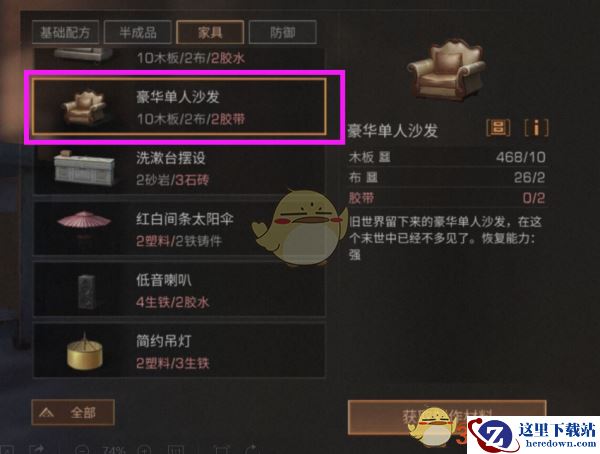Image resolution: width=600 pixels, height=454 pixels.
Task: Open the 基础配方 tab
Action: point(65,33)
